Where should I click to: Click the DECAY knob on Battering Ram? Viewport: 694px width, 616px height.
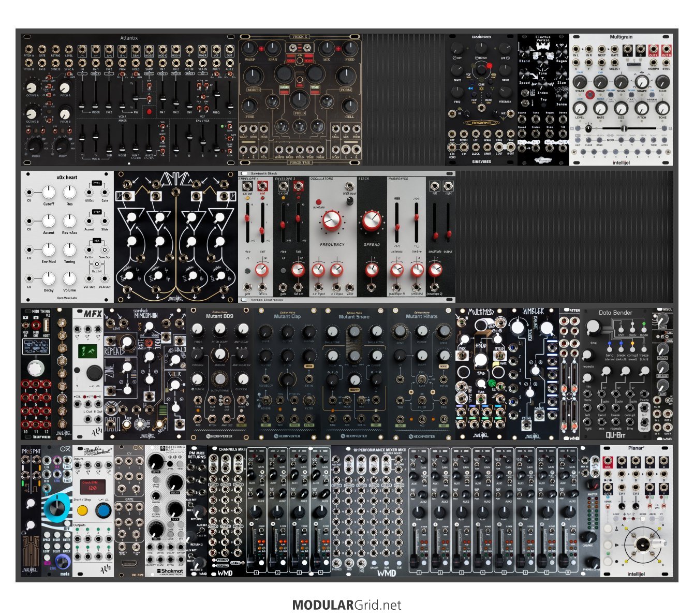coord(175,482)
